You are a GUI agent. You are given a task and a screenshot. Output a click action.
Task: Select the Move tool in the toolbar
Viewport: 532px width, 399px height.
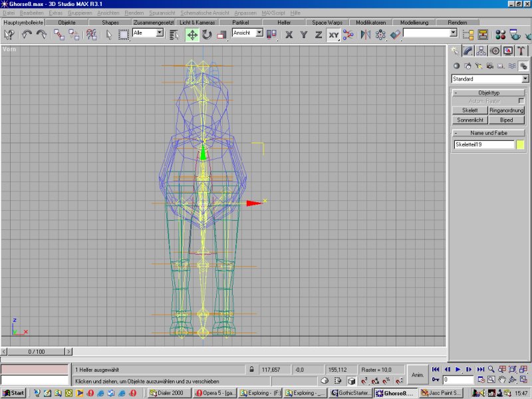[x=192, y=35]
